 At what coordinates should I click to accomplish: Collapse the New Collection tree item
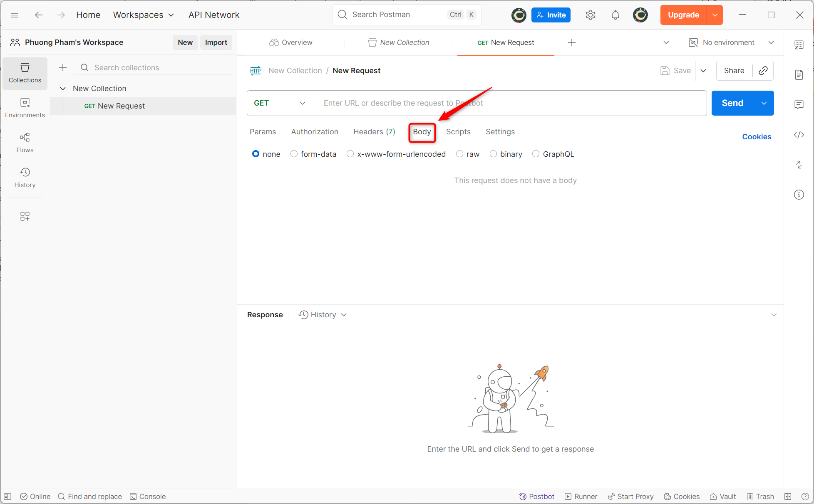63,88
